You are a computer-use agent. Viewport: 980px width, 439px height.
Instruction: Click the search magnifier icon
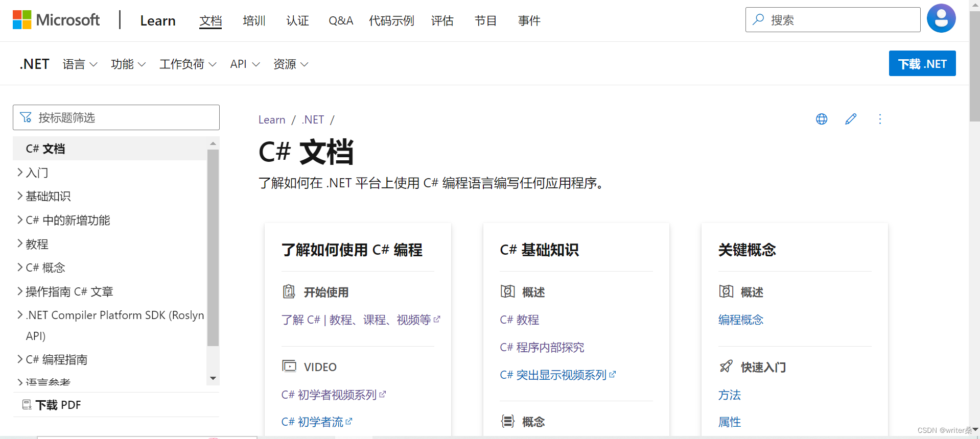pyautogui.click(x=758, y=19)
